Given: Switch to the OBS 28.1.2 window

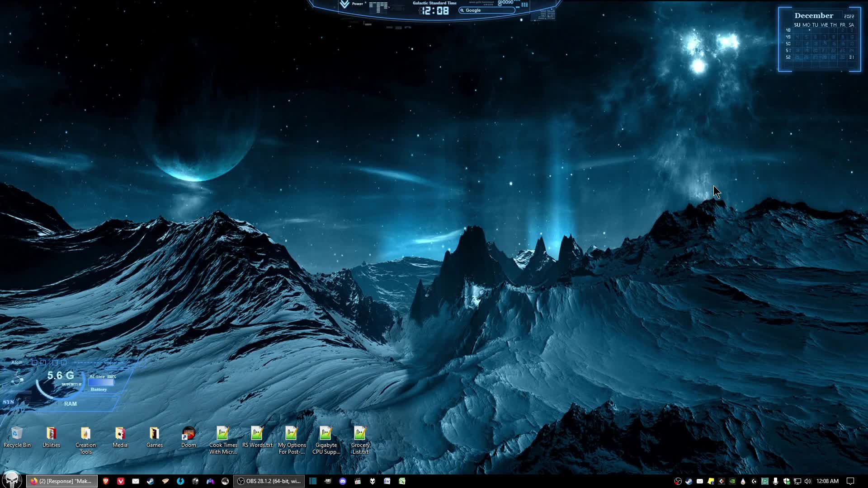Looking at the screenshot, I should (x=269, y=481).
